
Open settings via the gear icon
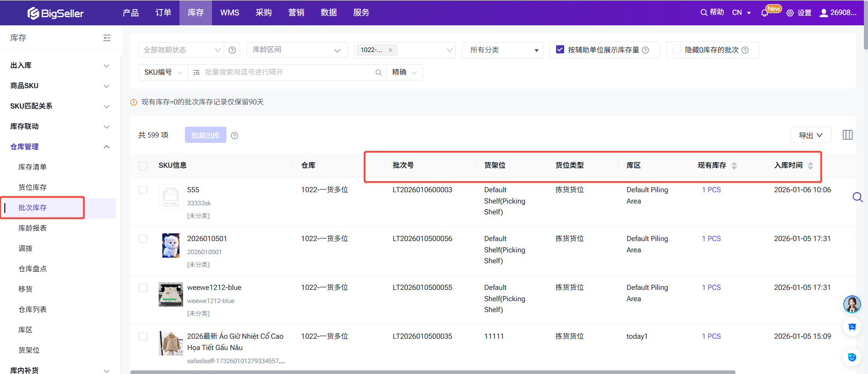[x=790, y=13]
